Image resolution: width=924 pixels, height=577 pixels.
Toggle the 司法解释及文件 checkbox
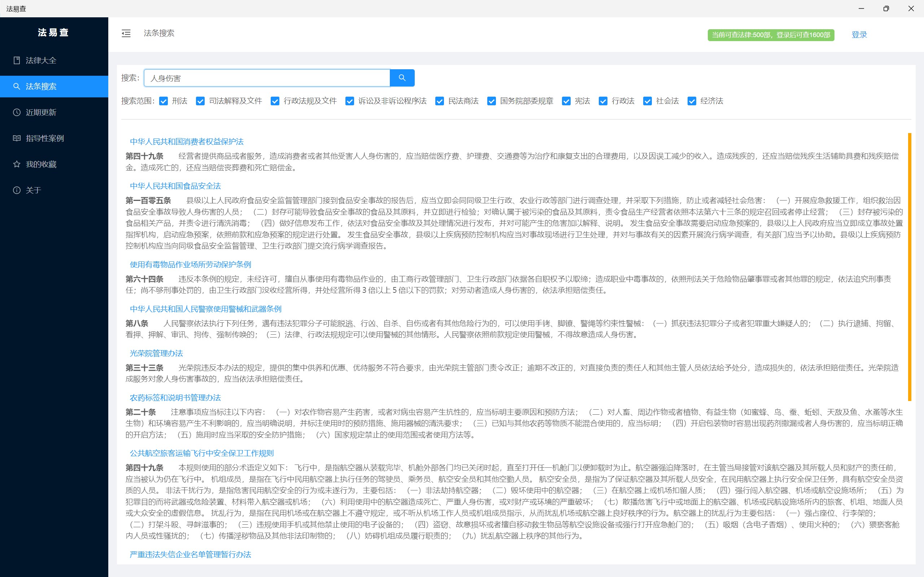200,101
